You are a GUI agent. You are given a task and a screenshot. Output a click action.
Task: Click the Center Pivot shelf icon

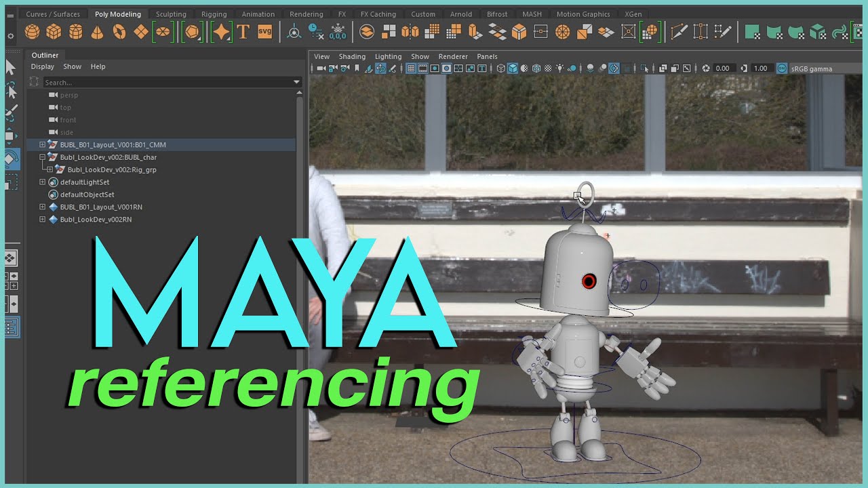coord(294,32)
